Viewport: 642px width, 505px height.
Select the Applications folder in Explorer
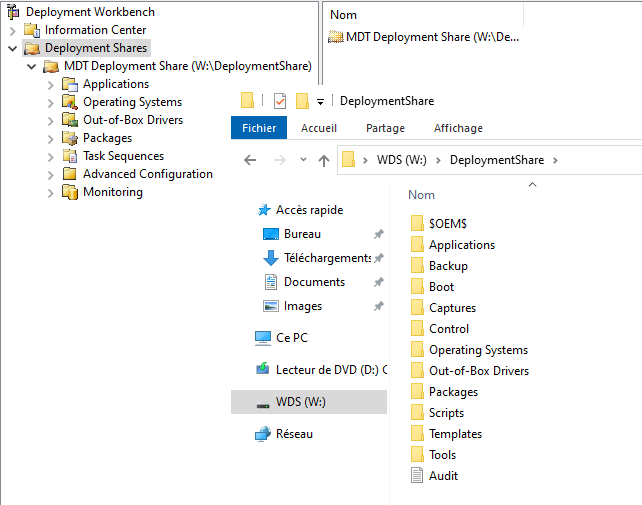[452, 245]
